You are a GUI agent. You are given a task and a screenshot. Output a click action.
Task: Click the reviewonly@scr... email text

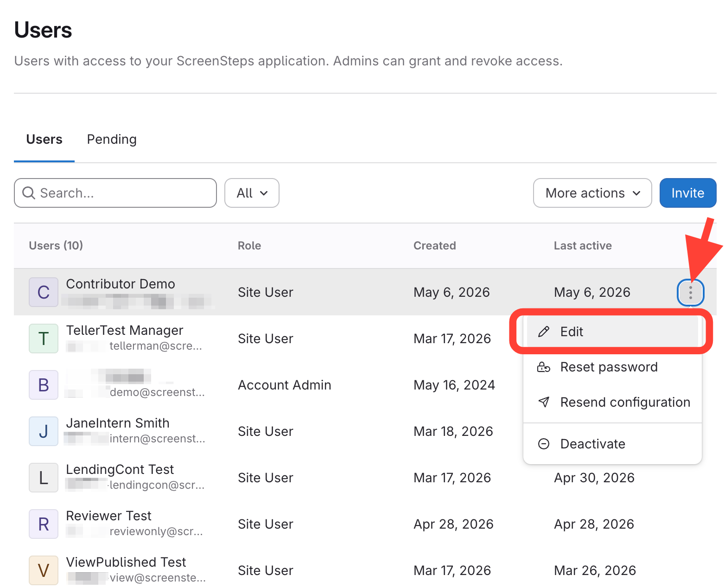[156, 531]
